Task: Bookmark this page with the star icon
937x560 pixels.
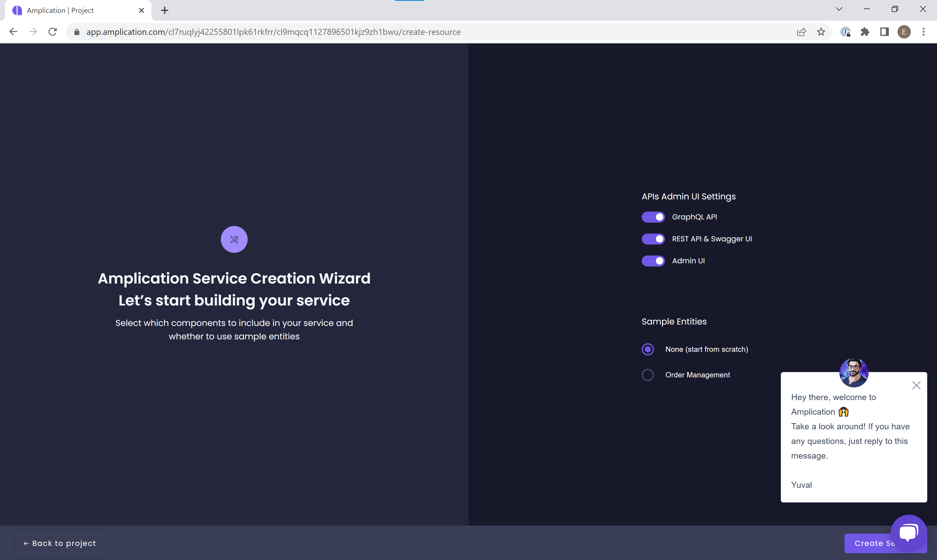Action: pyautogui.click(x=821, y=32)
